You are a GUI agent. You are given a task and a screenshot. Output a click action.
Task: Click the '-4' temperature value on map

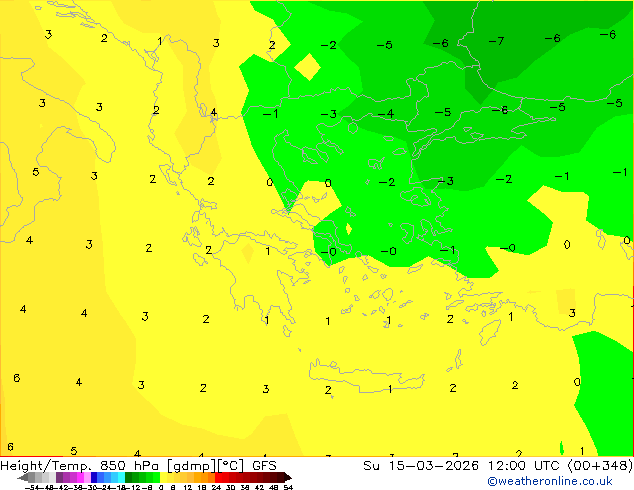[386, 114]
